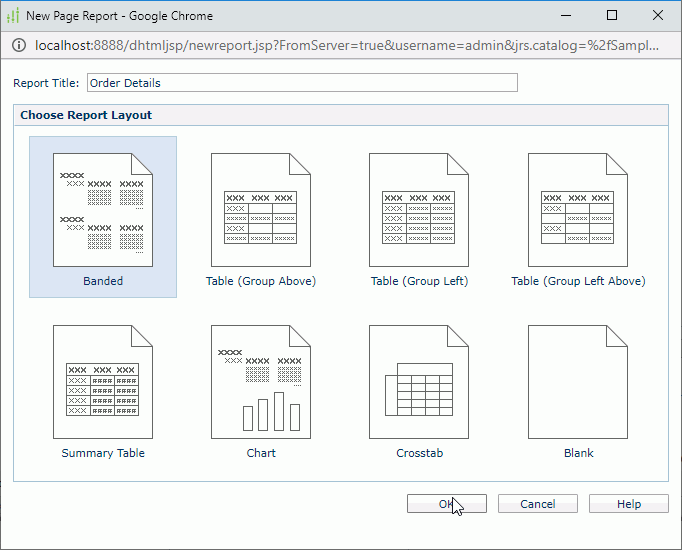682x550 pixels.
Task: Select the Table (Group Left Above) layout icon
Action: (x=578, y=210)
